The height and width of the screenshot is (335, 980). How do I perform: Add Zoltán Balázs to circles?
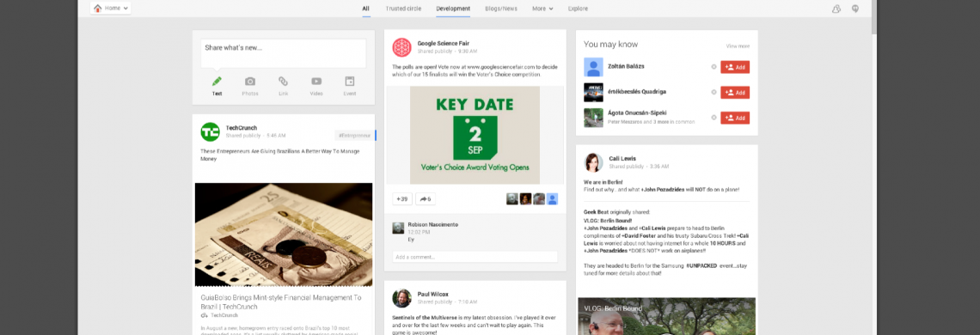(735, 67)
